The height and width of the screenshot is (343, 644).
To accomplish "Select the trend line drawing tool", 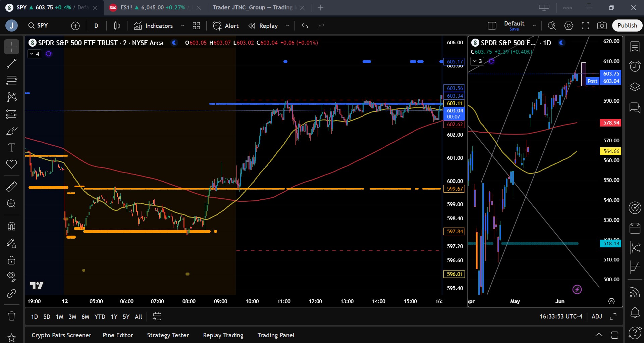I will coord(11,63).
